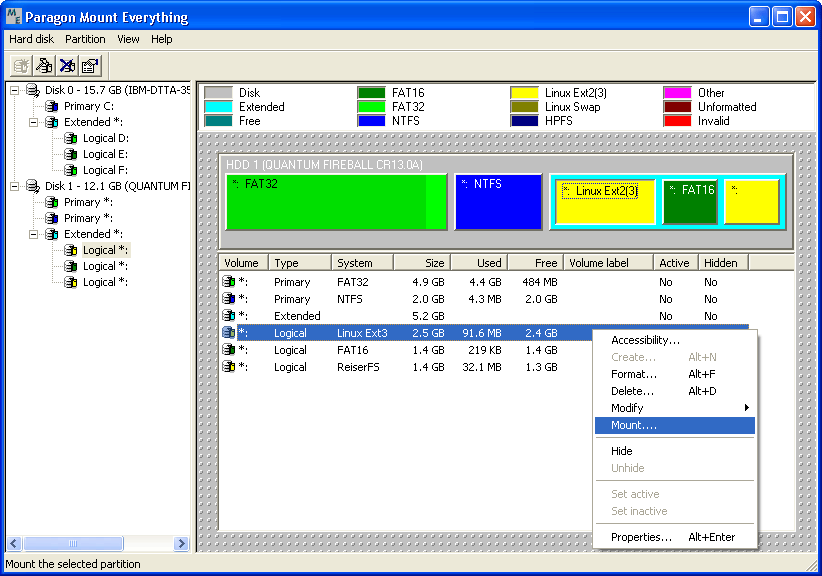The image size is (822, 576).
Task: Click the Hidden column header
Action: [x=723, y=263]
